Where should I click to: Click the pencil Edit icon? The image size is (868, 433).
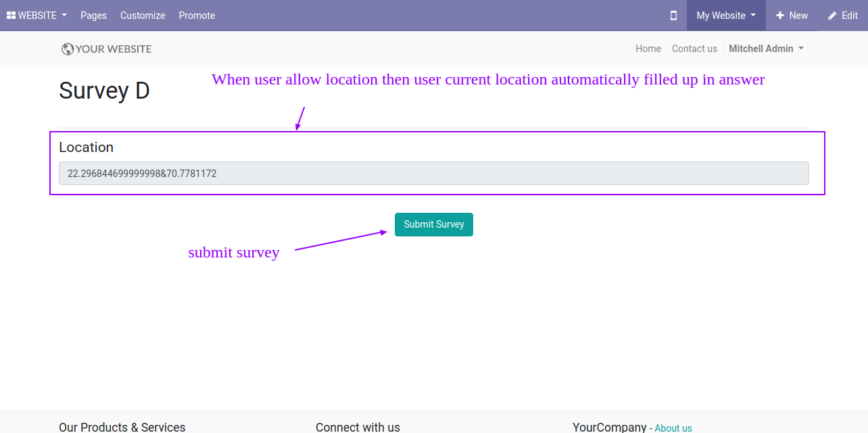point(832,16)
